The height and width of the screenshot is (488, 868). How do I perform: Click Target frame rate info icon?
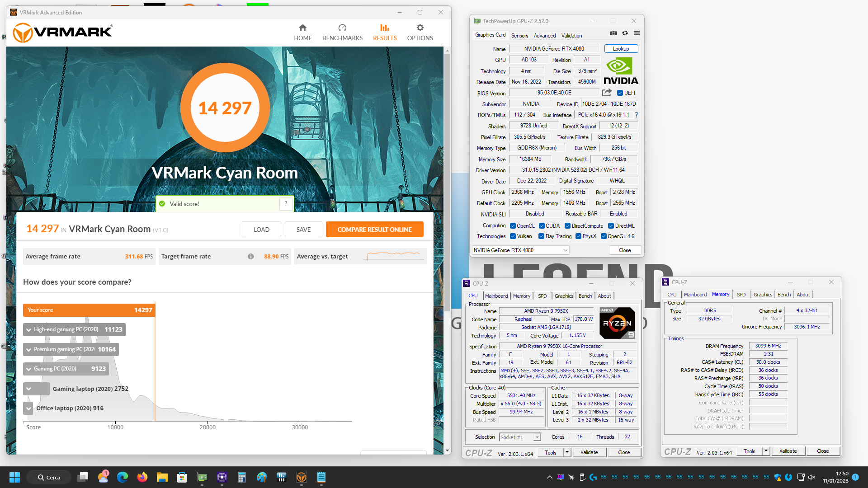click(250, 256)
